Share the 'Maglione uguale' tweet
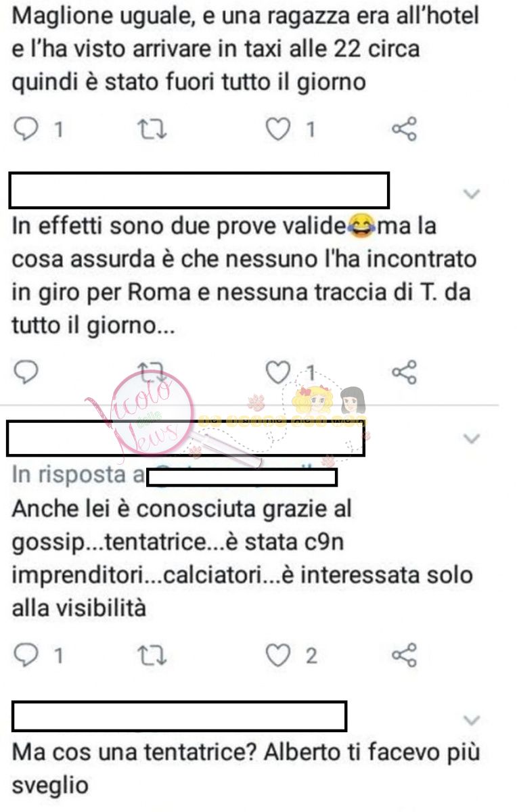 [x=405, y=129]
